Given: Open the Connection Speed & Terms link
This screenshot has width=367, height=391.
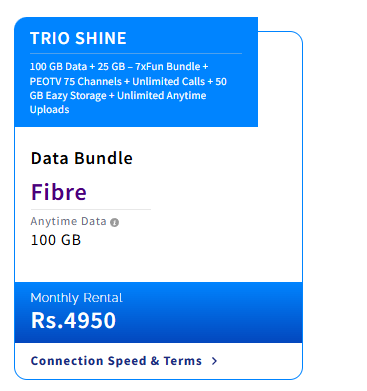Looking at the screenshot, I should coord(116,361).
